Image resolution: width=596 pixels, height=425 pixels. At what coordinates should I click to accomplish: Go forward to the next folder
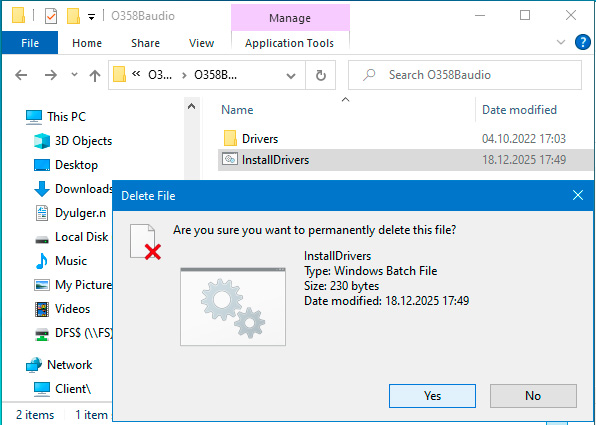click(51, 75)
